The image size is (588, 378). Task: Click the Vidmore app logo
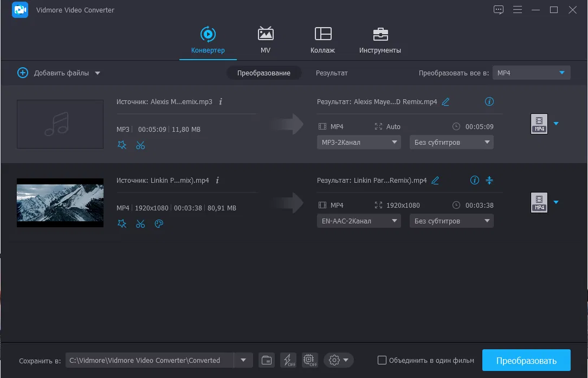point(20,10)
